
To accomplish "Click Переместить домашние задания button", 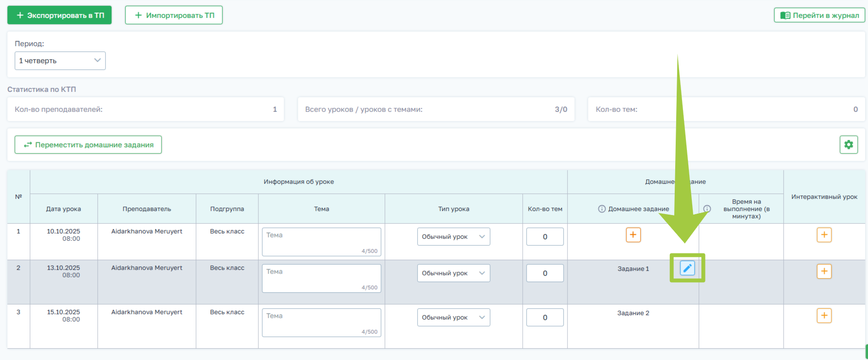I will [x=88, y=145].
